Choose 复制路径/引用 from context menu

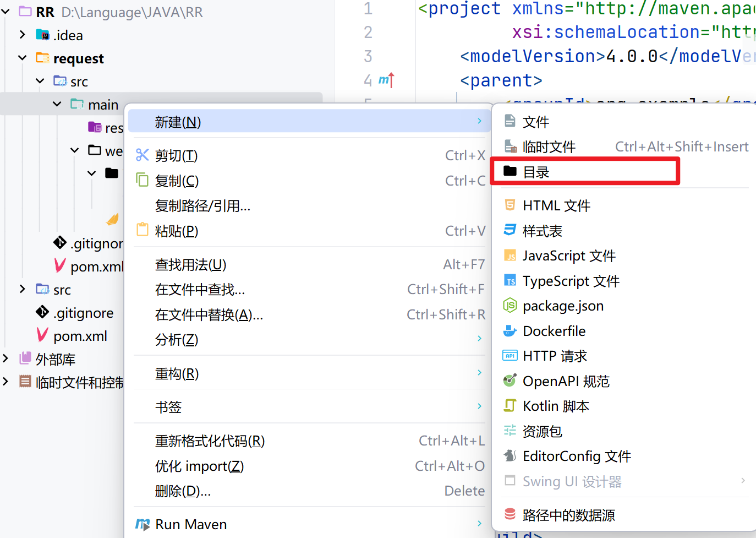pyautogui.click(x=202, y=206)
